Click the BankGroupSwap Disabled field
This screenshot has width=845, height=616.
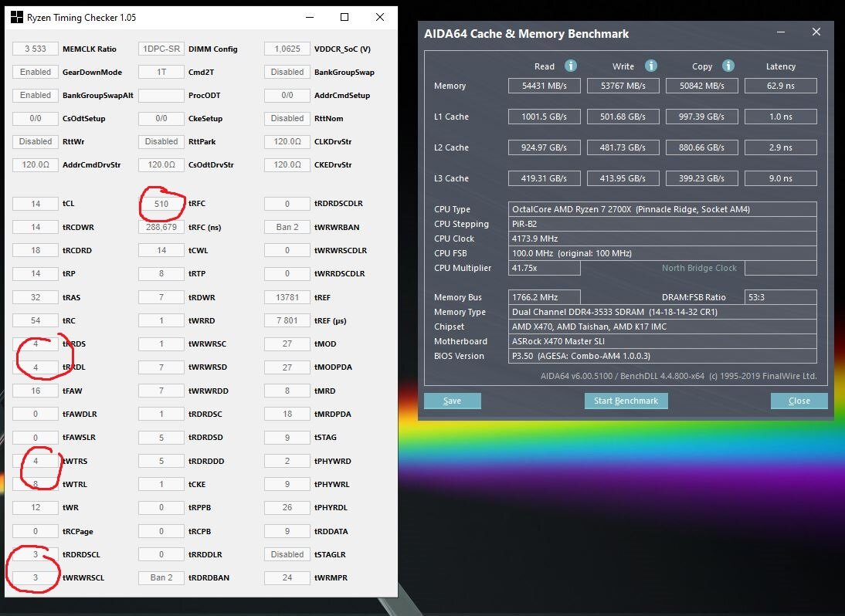pos(287,72)
